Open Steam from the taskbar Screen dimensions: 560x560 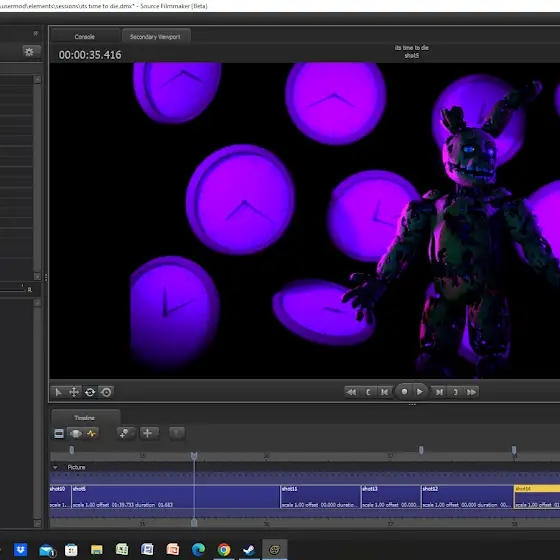pos(249,550)
